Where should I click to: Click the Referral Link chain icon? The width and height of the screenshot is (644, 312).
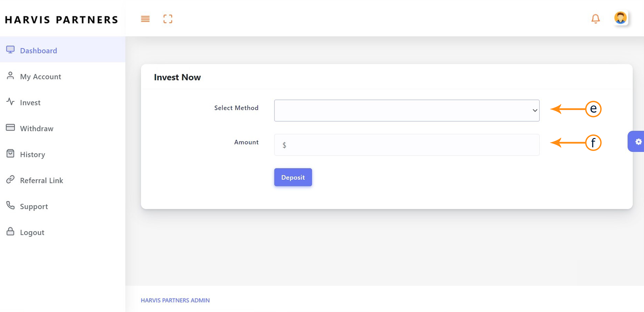[x=10, y=180]
